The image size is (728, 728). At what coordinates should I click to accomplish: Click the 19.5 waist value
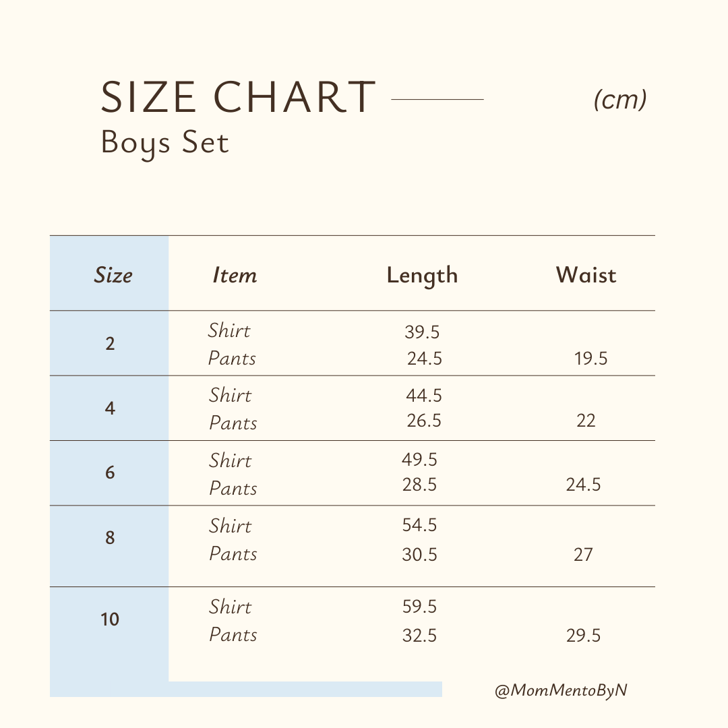[591, 359]
